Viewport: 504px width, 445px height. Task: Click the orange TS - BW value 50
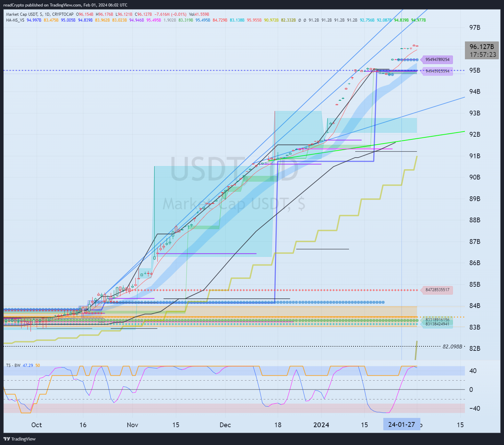point(38,366)
